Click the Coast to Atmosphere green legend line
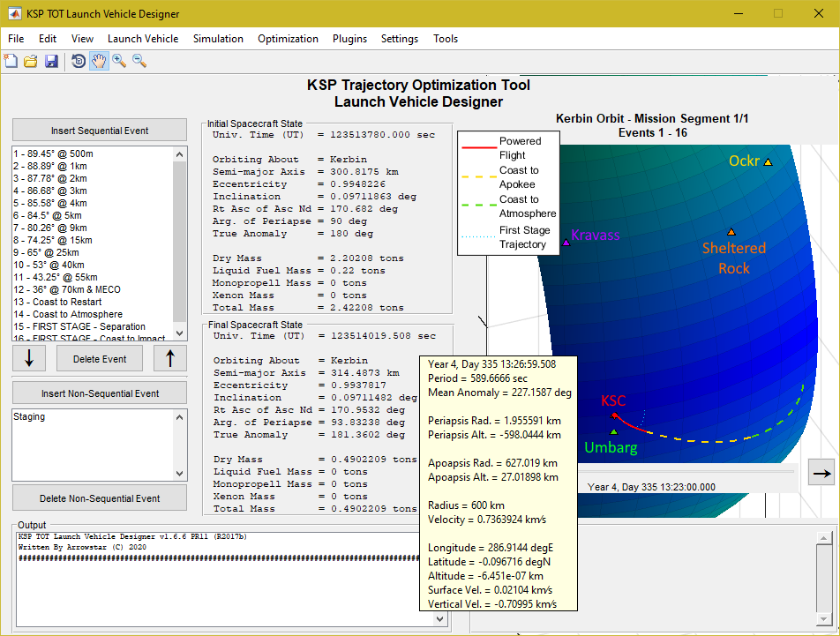840x636 pixels. (x=479, y=205)
